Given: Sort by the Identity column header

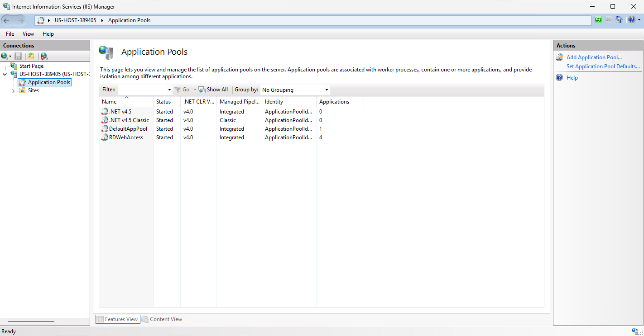Looking at the screenshot, I should (289, 102).
